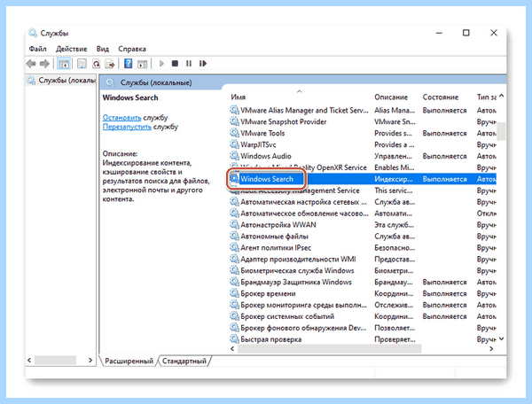Go back with the toolbar Back arrow
Screen dimensions: 532x404
click(31, 64)
